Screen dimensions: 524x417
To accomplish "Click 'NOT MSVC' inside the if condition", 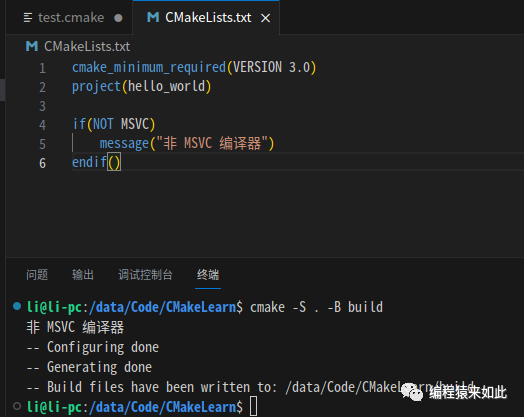I will click(121, 124).
